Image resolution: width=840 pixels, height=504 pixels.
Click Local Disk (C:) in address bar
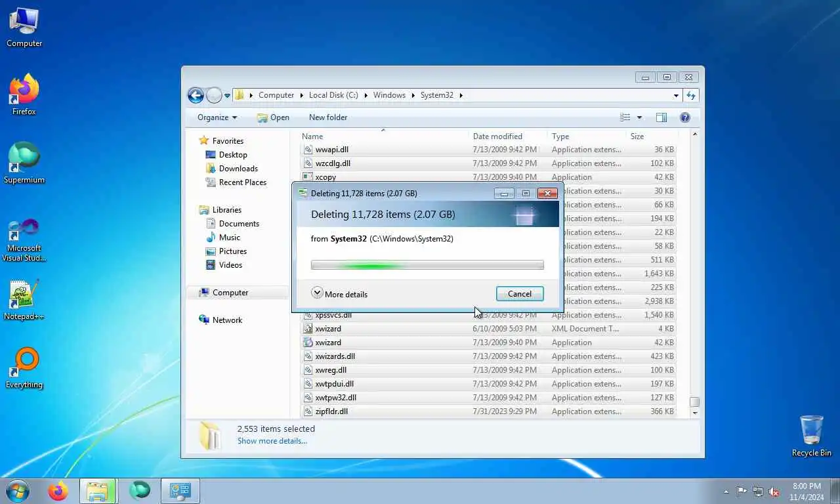click(333, 95)
